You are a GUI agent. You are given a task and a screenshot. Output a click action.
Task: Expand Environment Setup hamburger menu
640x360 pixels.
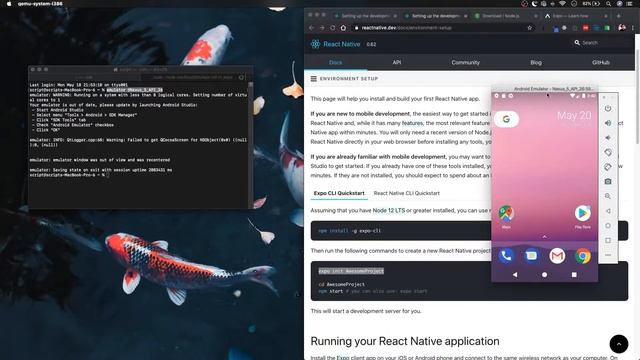point(313,79)
